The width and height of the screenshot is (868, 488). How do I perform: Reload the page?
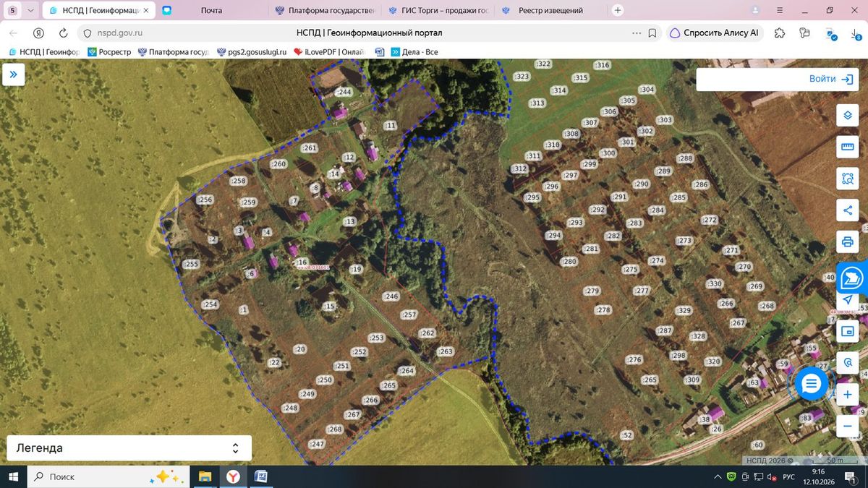(63, 33)
